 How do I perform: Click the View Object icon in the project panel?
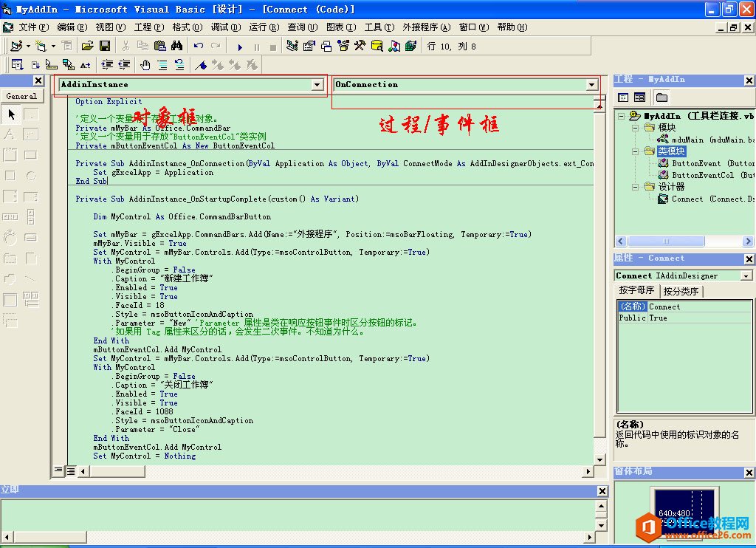(640, 97)
